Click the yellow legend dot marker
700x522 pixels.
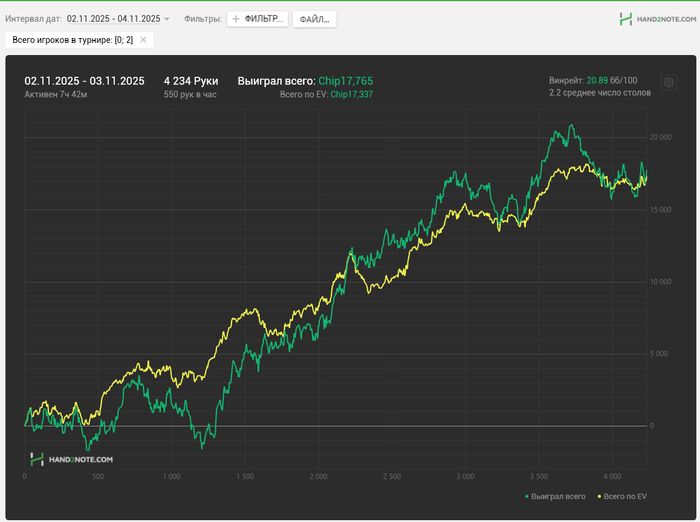(599, 496)
